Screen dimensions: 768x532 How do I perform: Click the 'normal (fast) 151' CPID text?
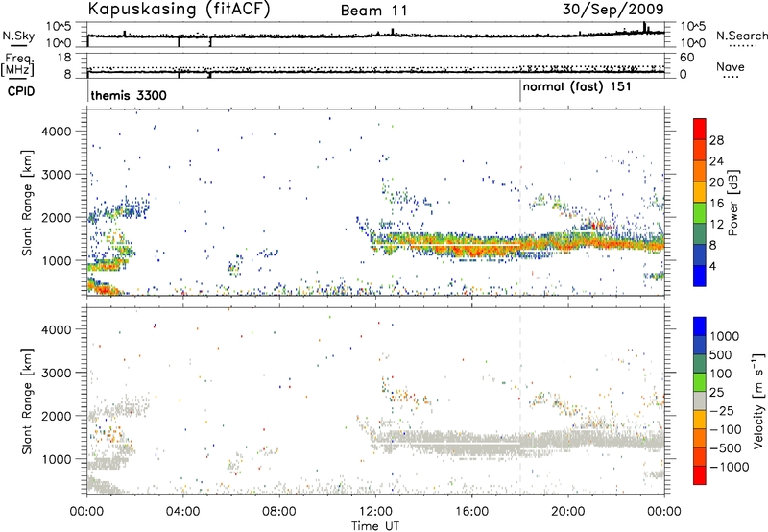tap(577, 87)
